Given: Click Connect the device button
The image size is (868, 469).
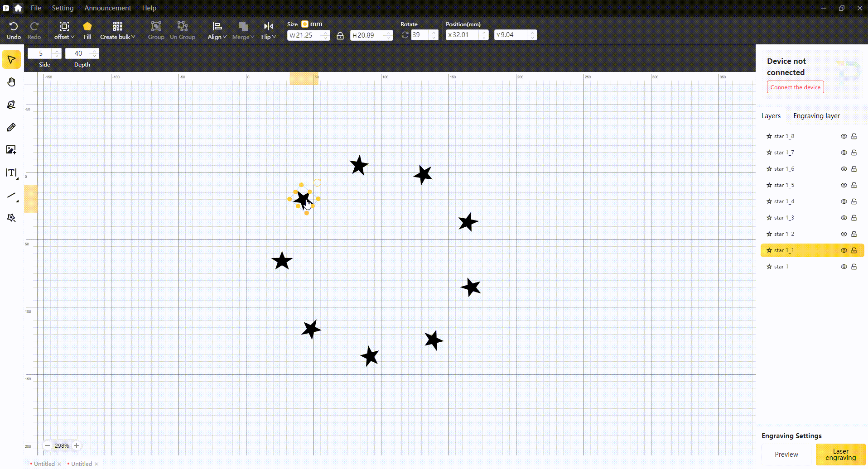Looking at the screenshot, I should click(796, 87).
